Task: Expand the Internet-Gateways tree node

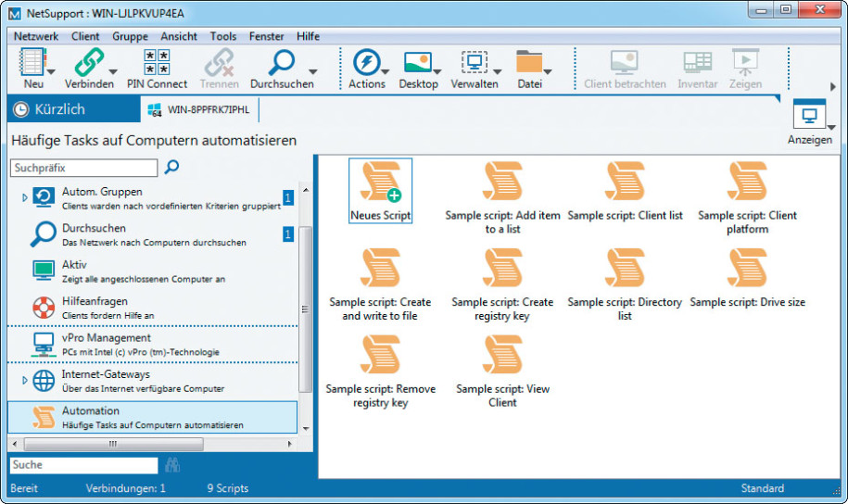Action: (x=24, y=381)
